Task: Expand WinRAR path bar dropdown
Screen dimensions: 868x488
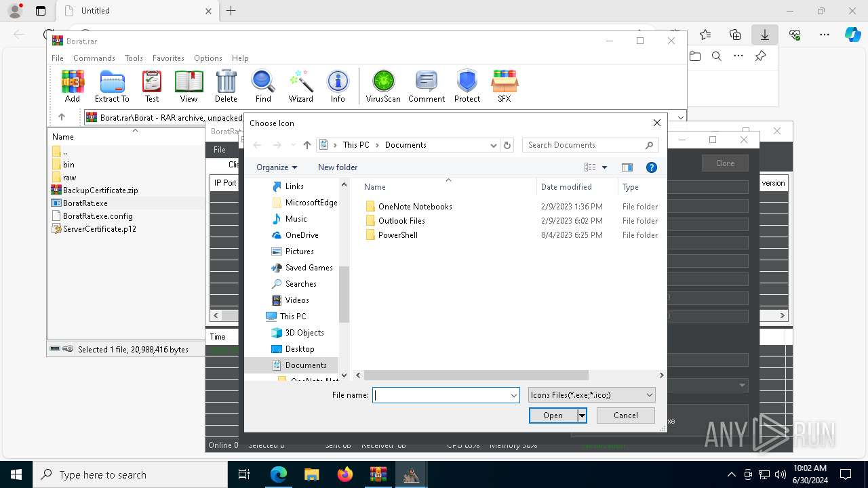Action: coord(681,117)
